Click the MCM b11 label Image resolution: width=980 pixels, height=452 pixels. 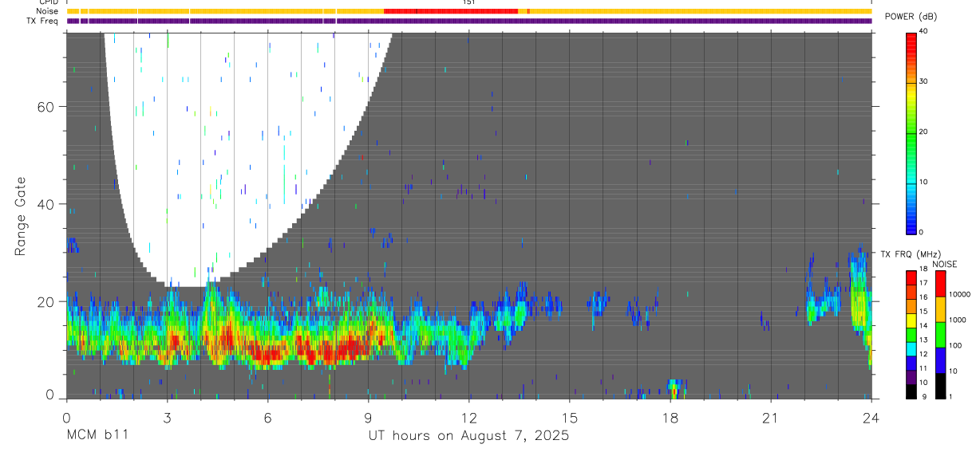click(x=98, y=435)
